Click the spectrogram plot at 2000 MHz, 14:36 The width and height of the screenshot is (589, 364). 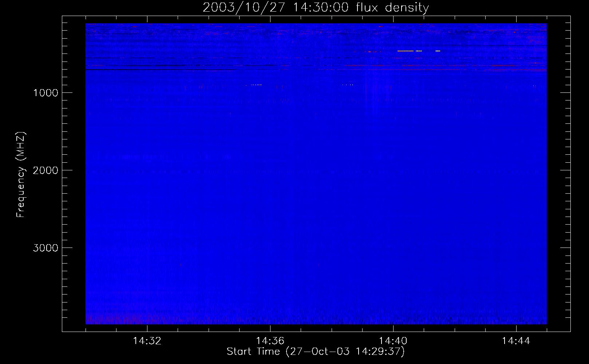click(x=270, y=170)
